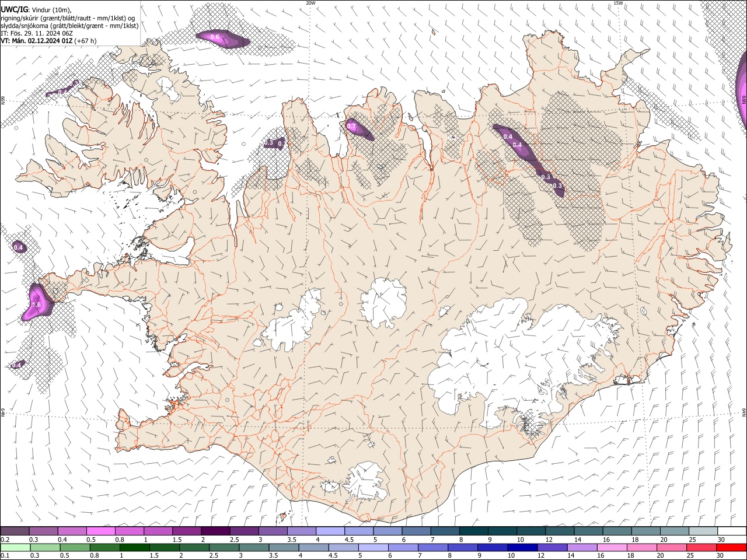Select the title text UWC/IG

14,9
